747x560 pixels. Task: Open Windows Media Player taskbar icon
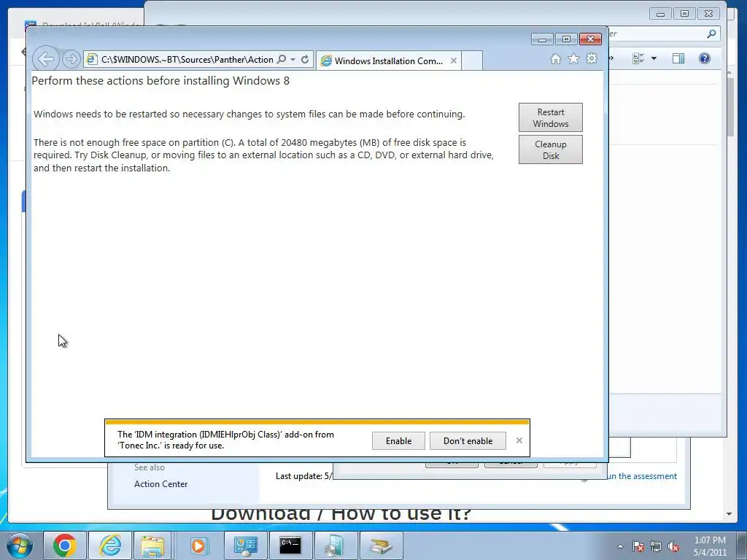[x=198, y=545]
